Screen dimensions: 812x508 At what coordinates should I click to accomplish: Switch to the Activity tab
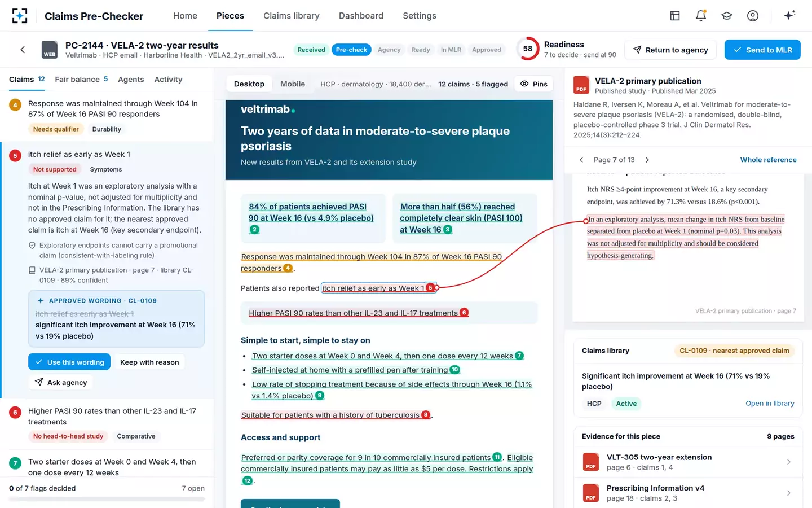click(168, 80)
